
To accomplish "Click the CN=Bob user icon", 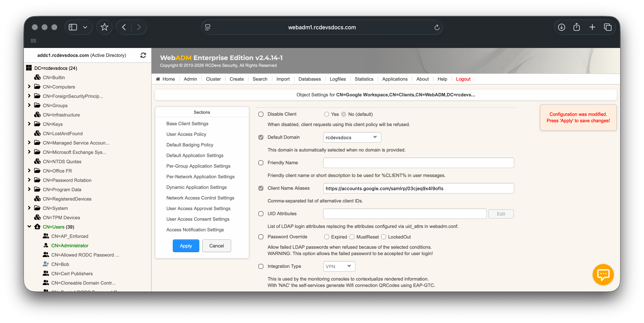I will [x=46, y=264].
